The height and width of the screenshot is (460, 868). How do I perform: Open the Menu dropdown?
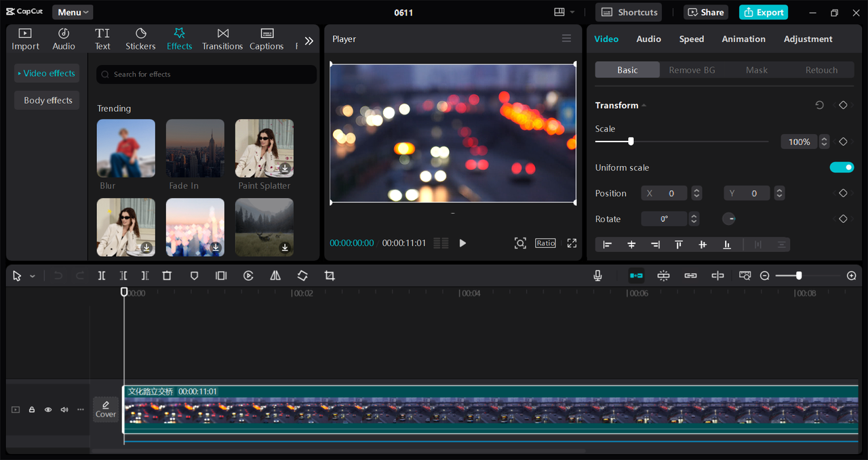click(73, 12)
